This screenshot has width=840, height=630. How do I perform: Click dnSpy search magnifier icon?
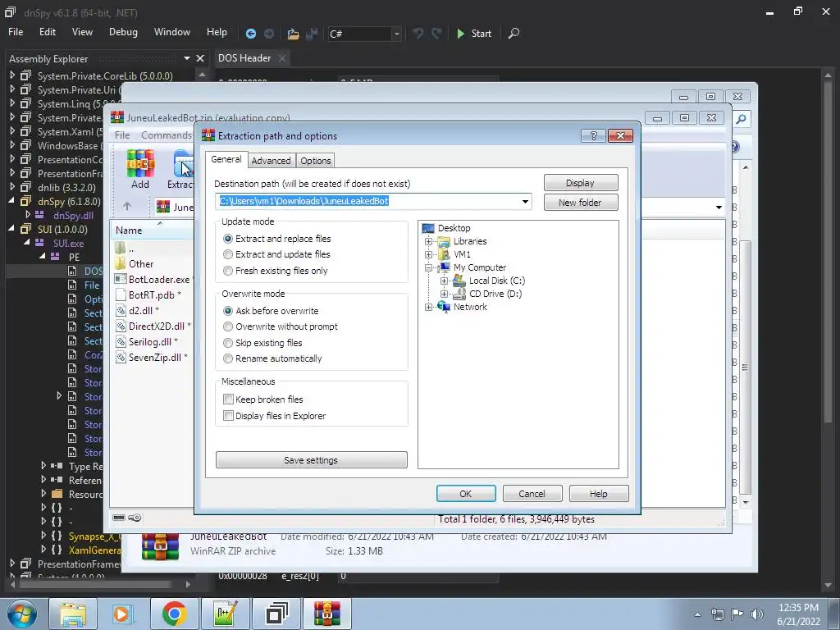(x=514, y=33)
